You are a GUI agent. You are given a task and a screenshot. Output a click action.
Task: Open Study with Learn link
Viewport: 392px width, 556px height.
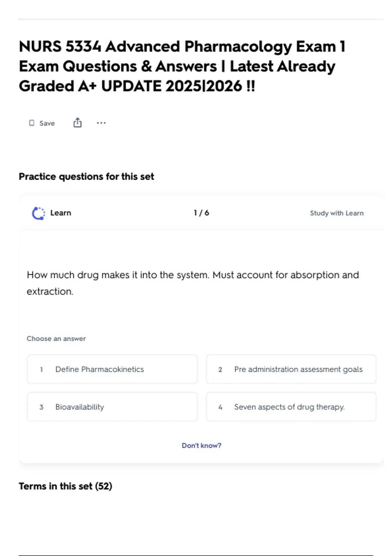tap(336, 213)
